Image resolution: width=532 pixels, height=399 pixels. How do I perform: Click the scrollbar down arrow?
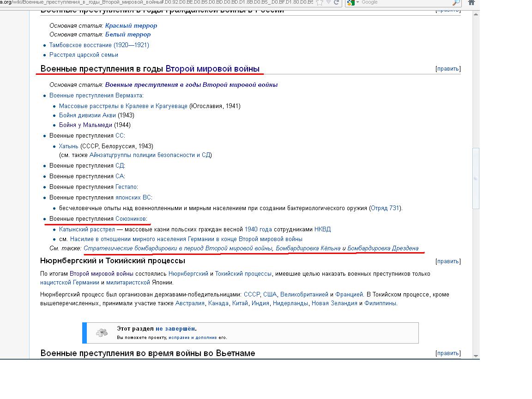pos(476,356)
